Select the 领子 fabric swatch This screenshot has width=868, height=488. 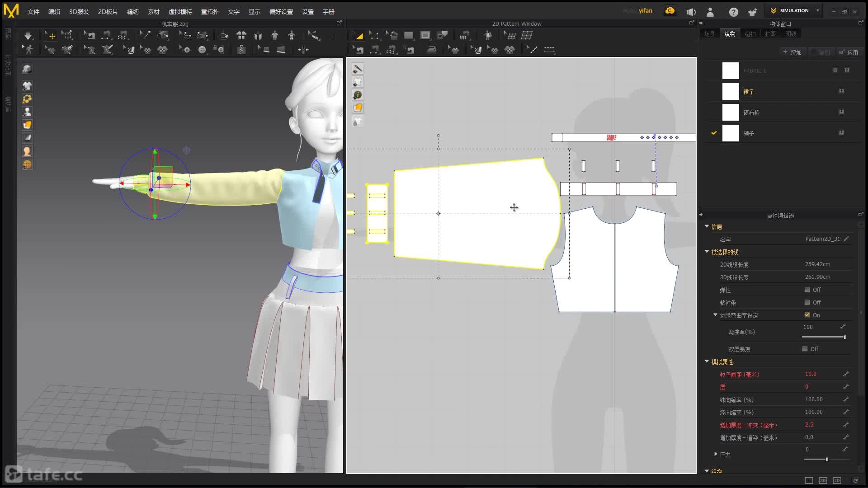click(x=731, y=133)
